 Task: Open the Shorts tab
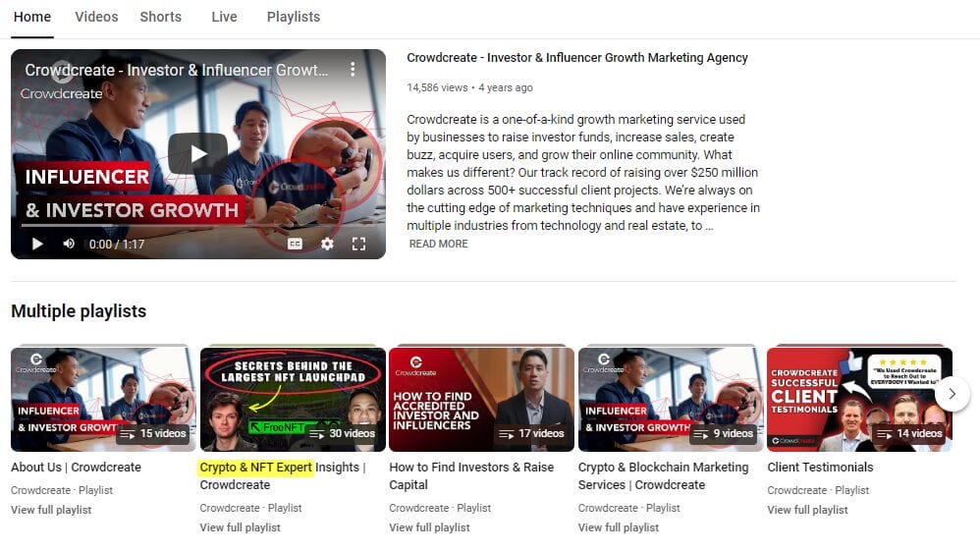[161, 17]
